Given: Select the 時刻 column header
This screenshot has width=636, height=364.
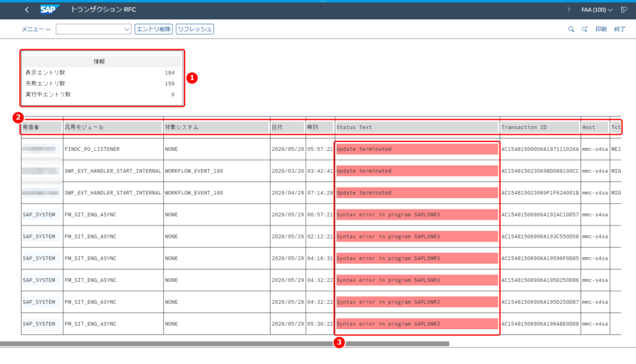Looking at the screenshot, I should pyautogui.click(x=320, y=127).
